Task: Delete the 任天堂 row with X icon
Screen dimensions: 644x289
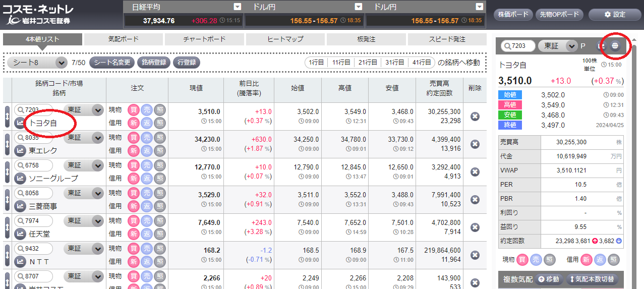Action: coord(475,227)
